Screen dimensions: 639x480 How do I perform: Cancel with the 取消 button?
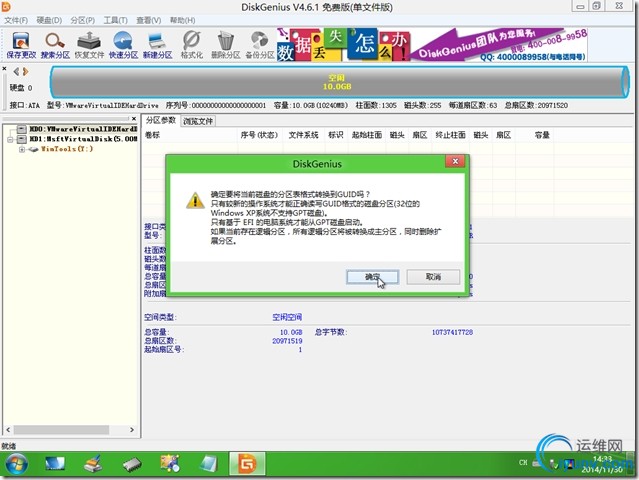tap(433, 277)
